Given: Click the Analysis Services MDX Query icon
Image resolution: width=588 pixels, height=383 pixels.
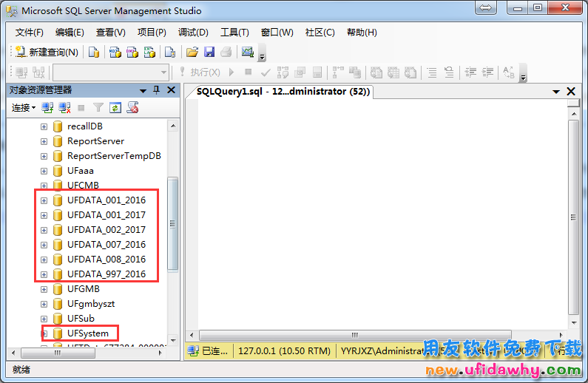Looking at the screenshot, I should 115,52.
